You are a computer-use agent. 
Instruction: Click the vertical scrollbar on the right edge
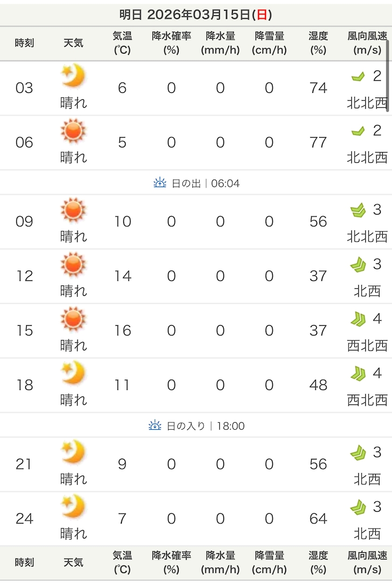coord(387,75)
